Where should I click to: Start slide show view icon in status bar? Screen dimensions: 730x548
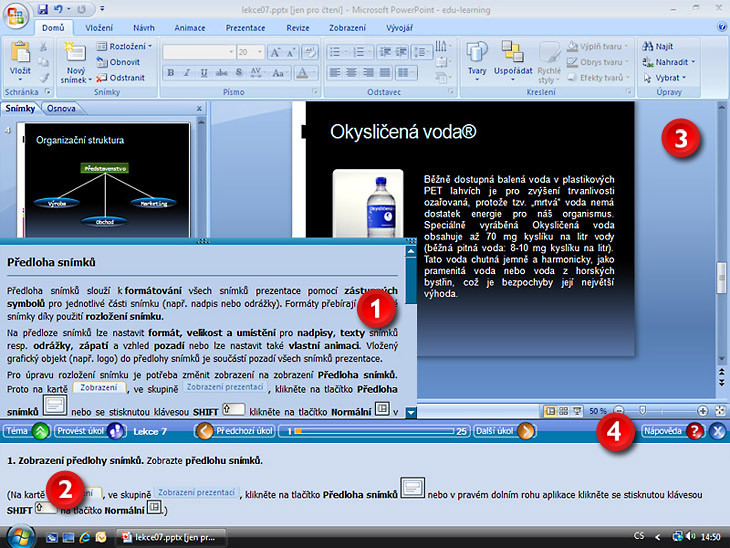coord(577,411)
